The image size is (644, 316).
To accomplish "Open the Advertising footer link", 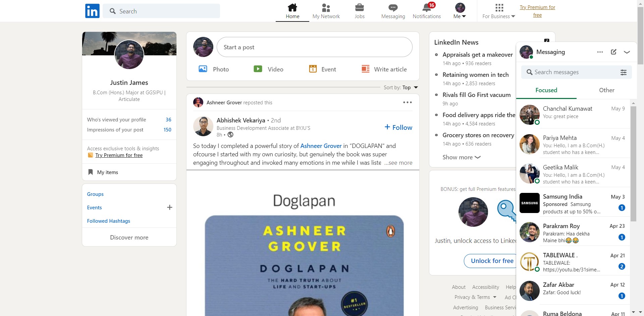I will click(466, 308).
